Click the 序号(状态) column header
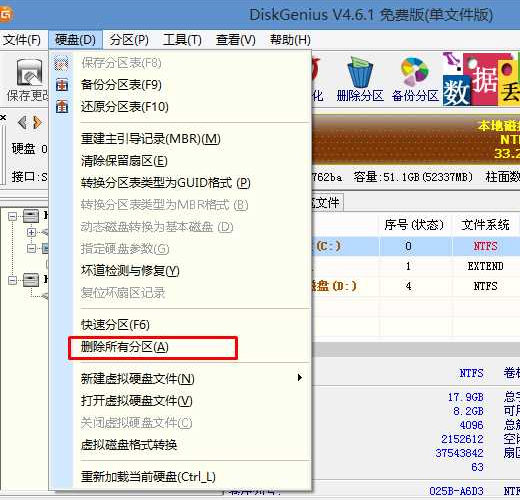This screenshot has width=521, height=500. [x=415, y=225]
